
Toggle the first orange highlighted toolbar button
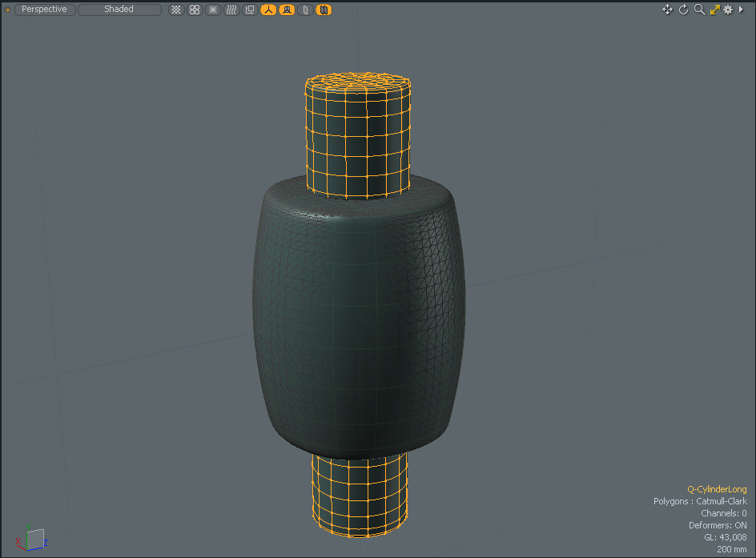tap(267, 10)
